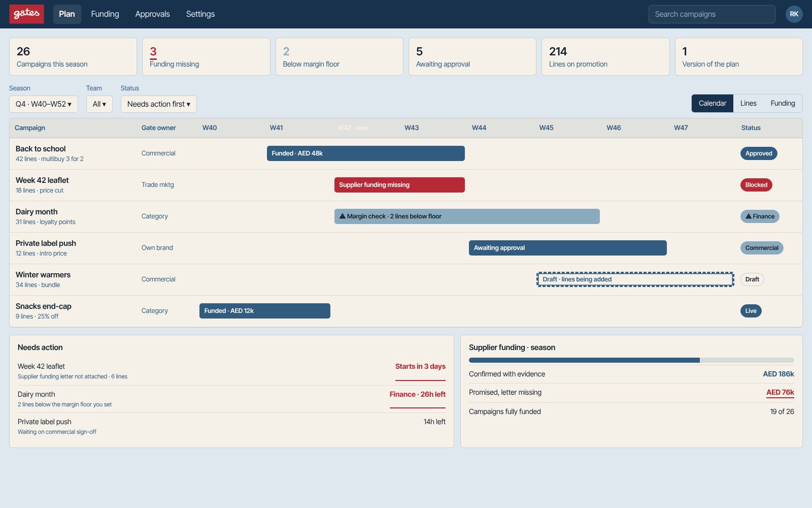Click the Live status badge
This screenshot has width=812, height=508.
(x=751, y=311)
